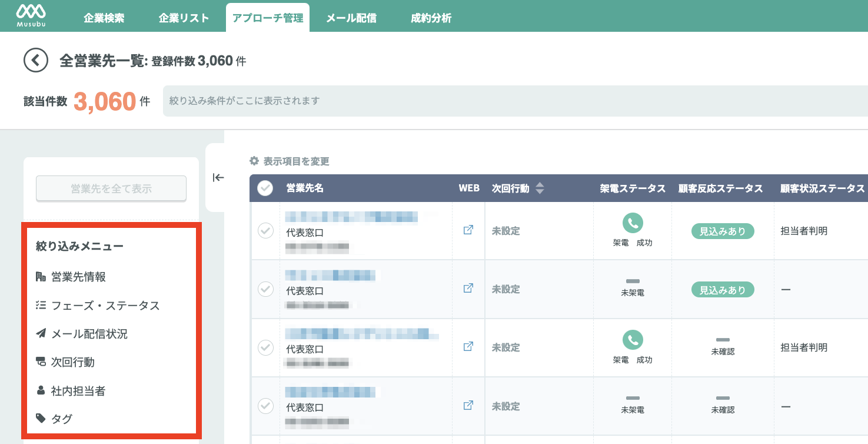
Task: Click the メール配信状況 paper plane icon
Action: coord(41,333)
